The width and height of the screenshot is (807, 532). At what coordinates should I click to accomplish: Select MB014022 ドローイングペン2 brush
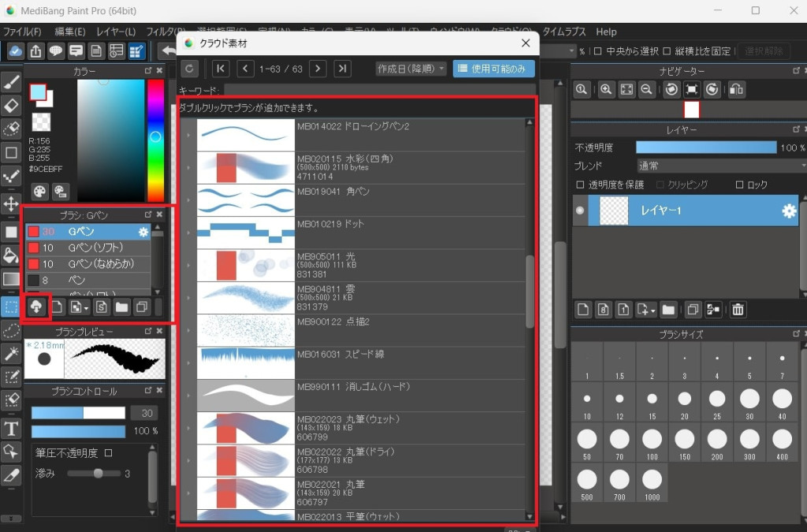[x=361, y=135]
